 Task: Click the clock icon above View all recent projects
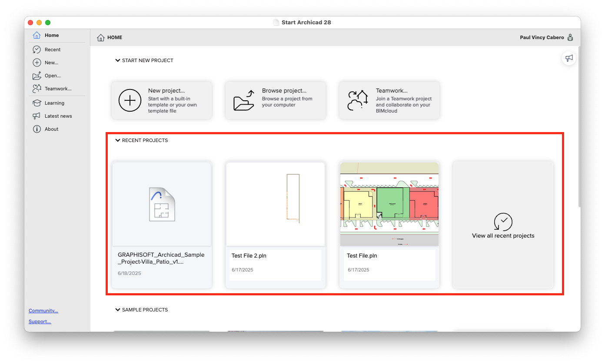tap(503, 222)
